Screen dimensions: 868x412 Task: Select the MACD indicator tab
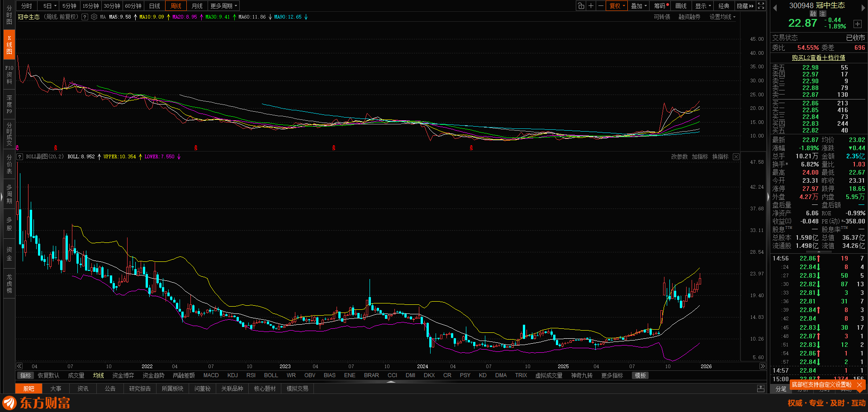211,375
